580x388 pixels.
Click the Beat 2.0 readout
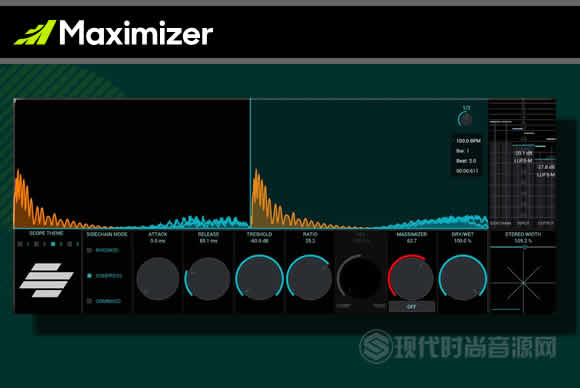click(466, 161)
